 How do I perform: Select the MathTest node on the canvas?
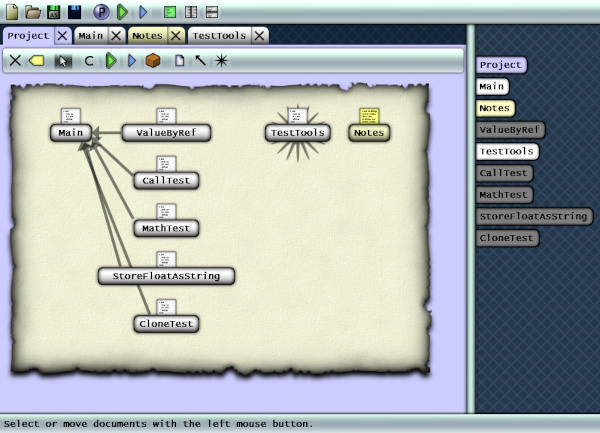click(166, 228)
